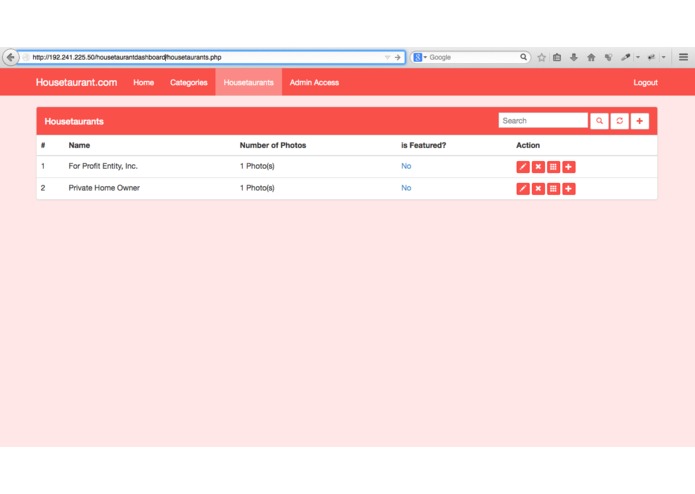Click the Logout link
The image size is (695, 494).
click(645, 82)
